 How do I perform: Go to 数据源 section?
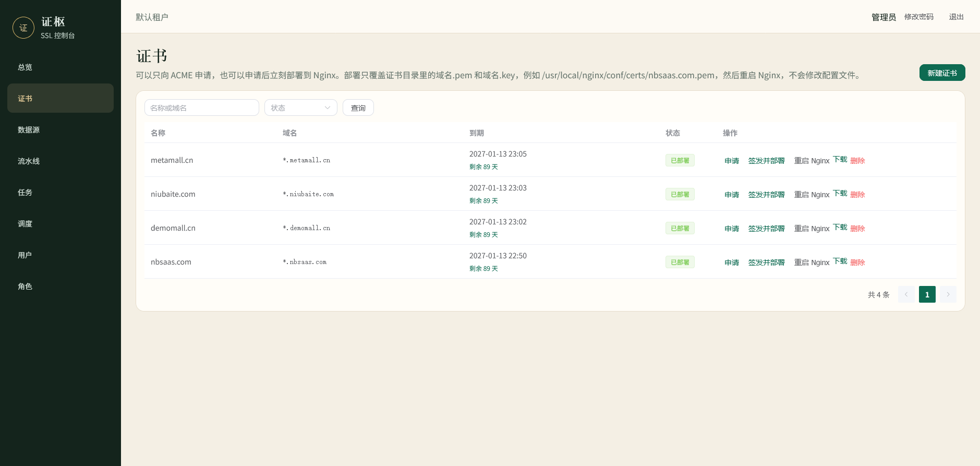tap(61, 129)
